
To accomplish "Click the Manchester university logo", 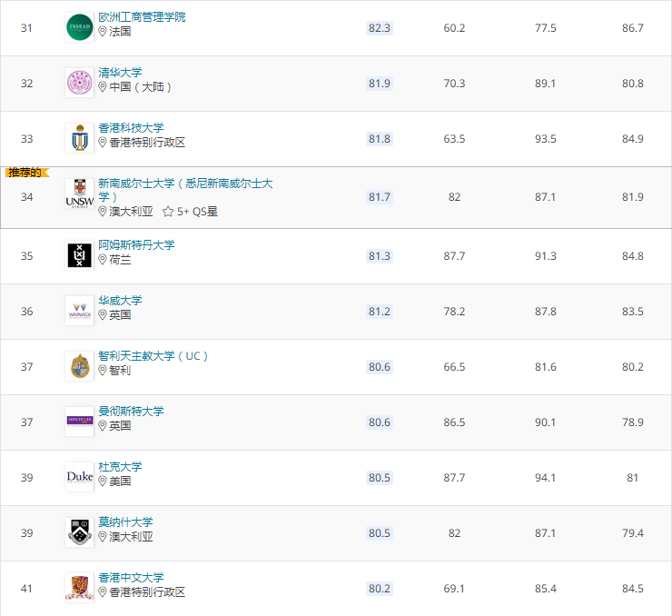I will pos(79,422).
